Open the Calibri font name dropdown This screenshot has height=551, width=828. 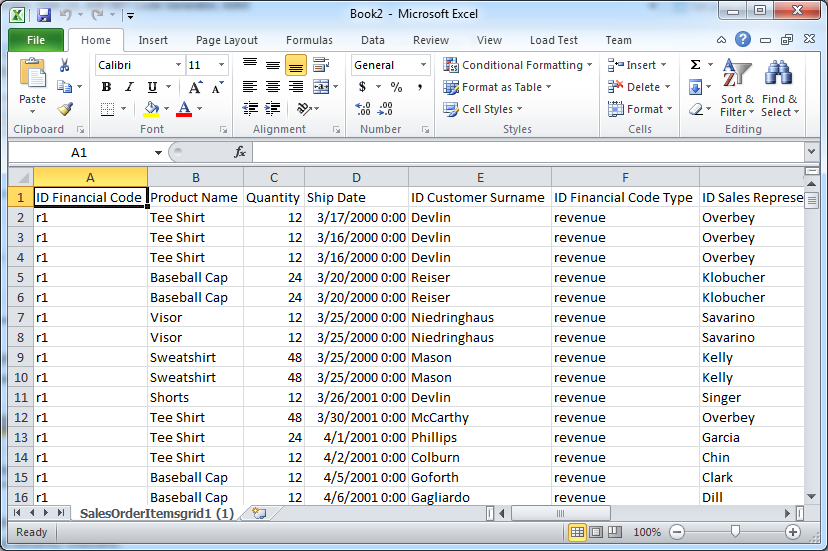point(178,65)
